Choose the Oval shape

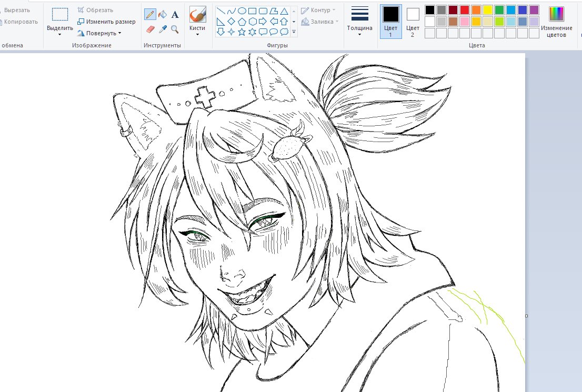(242, 11)
